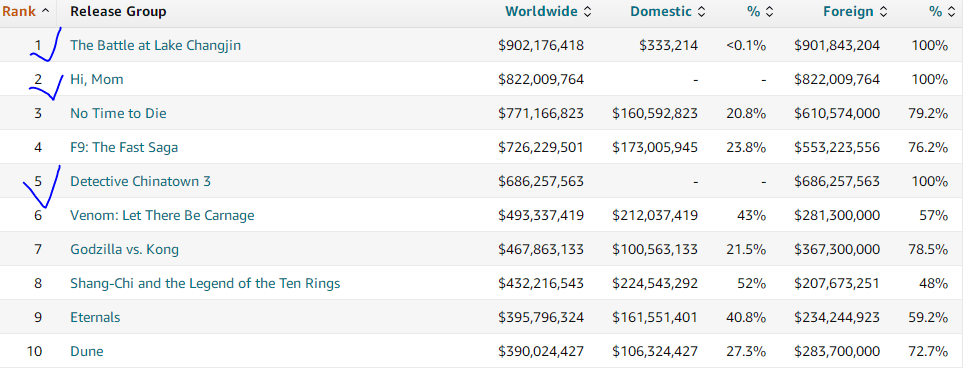Sort by Worldwide gross column
Screen dimensions: 964x368
541,12
